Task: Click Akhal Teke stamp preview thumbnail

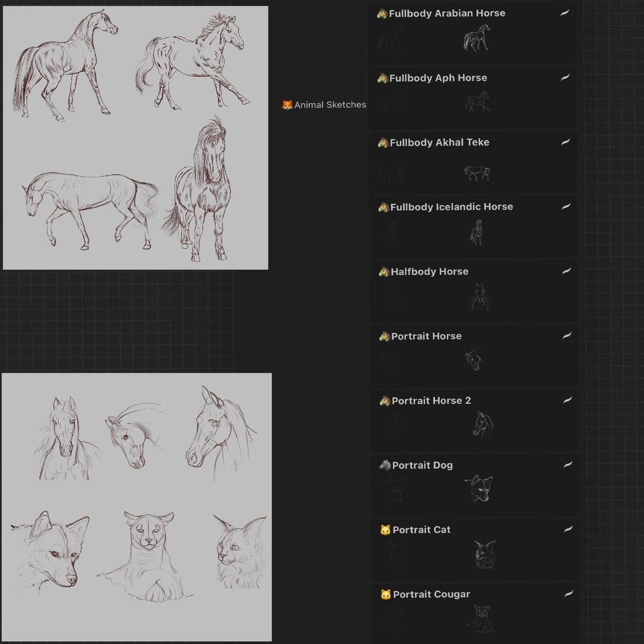Action: point(477,173)
